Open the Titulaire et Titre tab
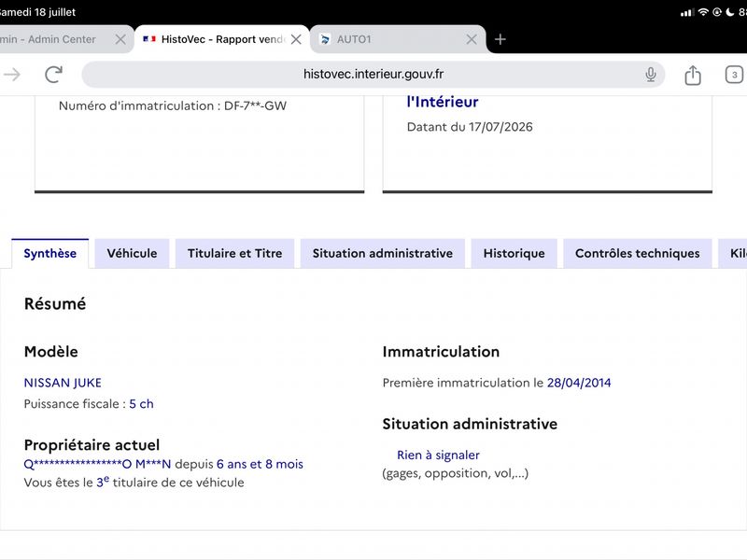 (x=235, y=253)
